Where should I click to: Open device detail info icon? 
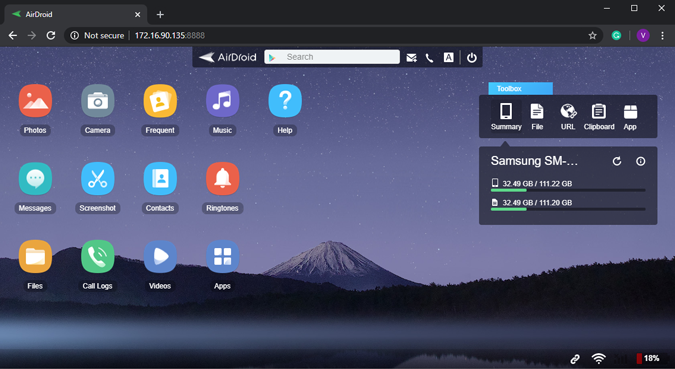click(x=641, y=161)
